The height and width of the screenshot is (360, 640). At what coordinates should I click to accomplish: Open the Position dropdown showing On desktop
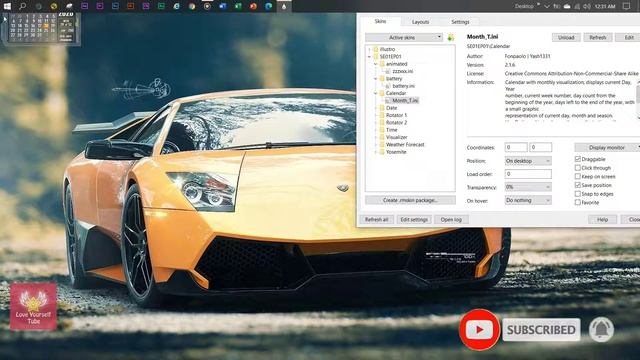coord(528,161)
